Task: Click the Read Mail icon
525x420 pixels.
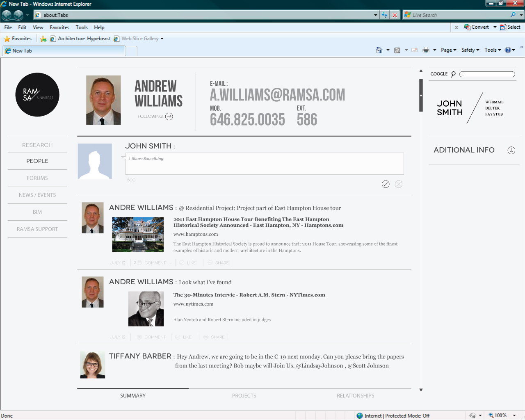Action: [415, 50]
